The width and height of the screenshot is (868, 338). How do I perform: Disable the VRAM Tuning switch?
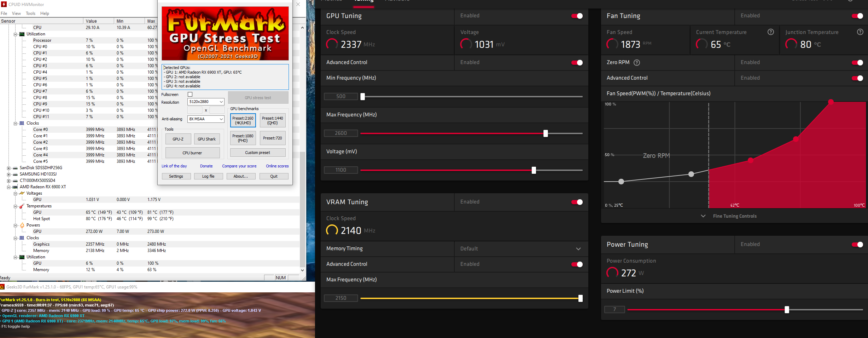point(577,202)
